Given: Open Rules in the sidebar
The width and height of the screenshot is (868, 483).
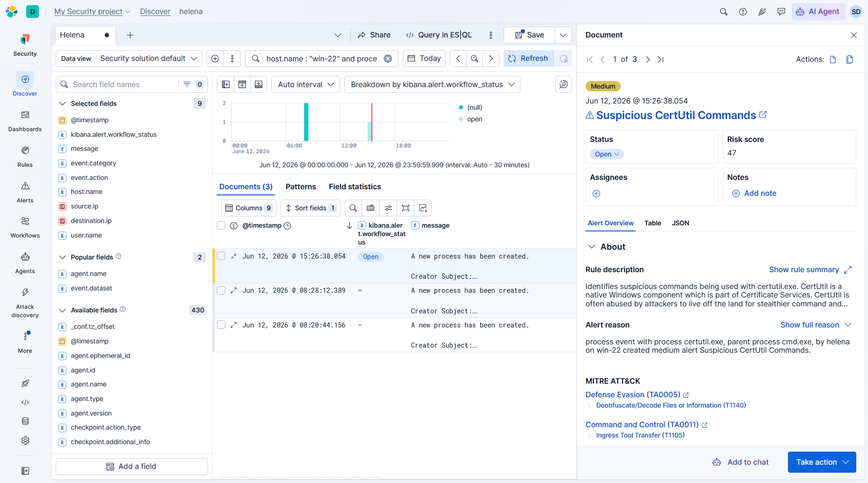Looking at the screenshot, I should 25,156.
